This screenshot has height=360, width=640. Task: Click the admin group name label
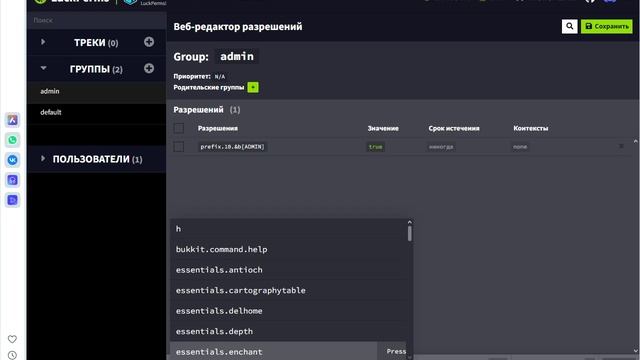[x=237, y=56]
